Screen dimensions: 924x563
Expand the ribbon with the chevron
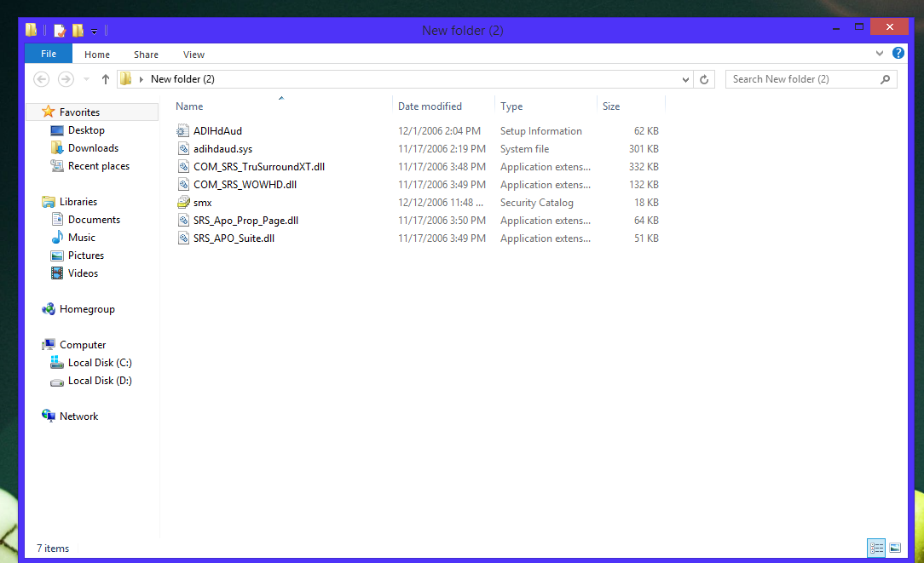pyautogui.click(x=879, y=53)
